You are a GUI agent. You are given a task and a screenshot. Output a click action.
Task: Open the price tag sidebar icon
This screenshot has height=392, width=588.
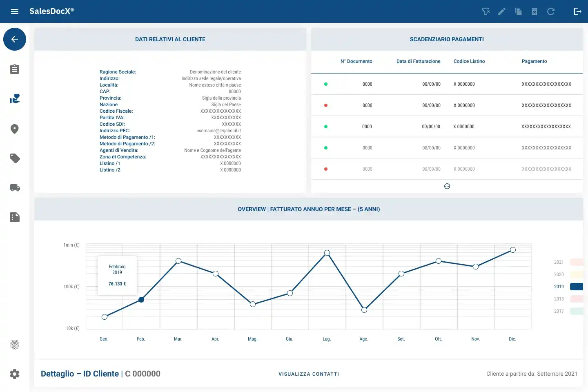15,158
